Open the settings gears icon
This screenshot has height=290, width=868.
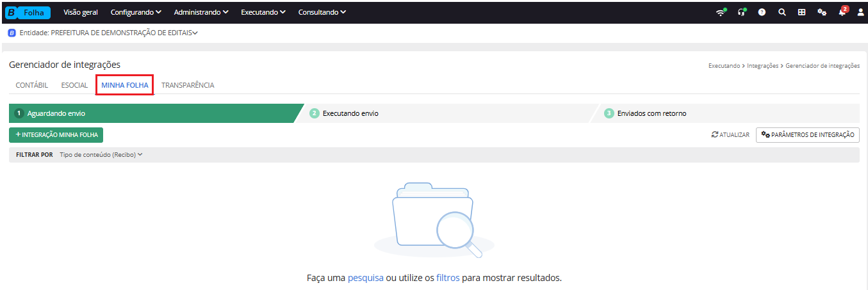point(821,12)
